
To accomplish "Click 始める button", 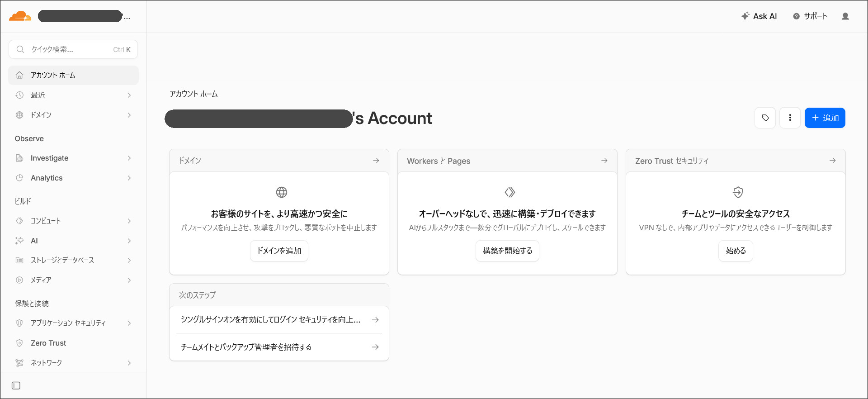I will point(736,251).
